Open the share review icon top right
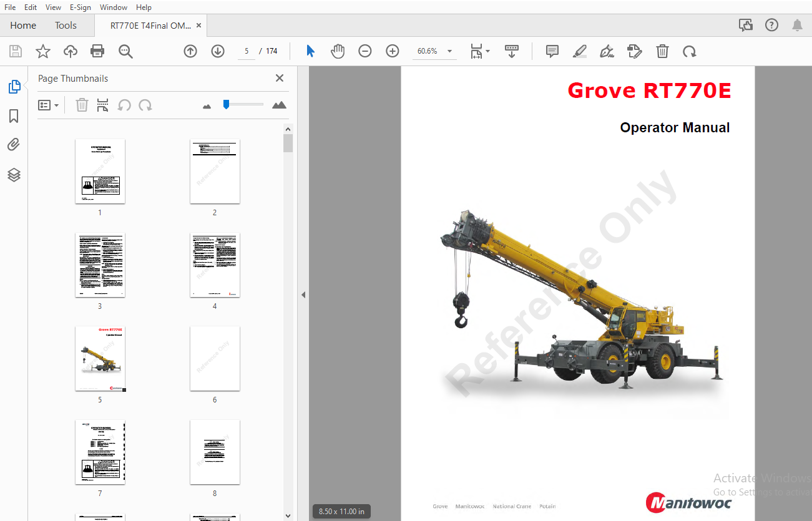This screenshot has width=812, height=521. [x=746, y=25]
